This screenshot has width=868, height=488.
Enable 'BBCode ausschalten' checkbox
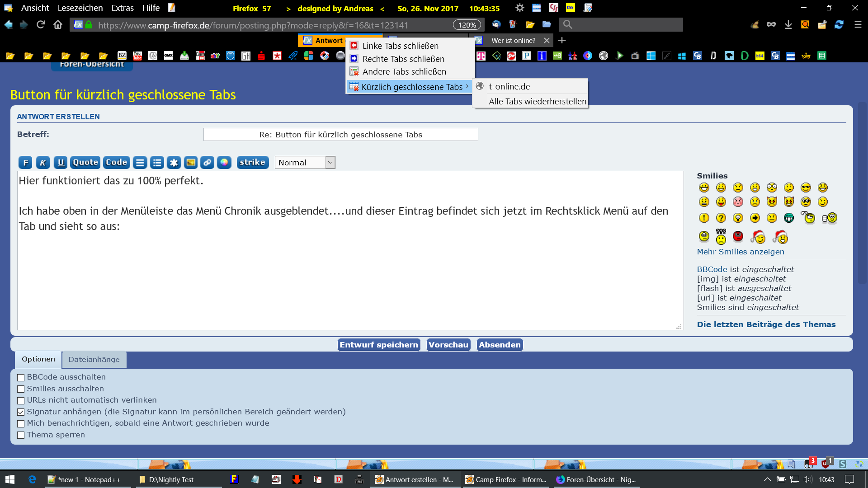[x=21, y=378]
